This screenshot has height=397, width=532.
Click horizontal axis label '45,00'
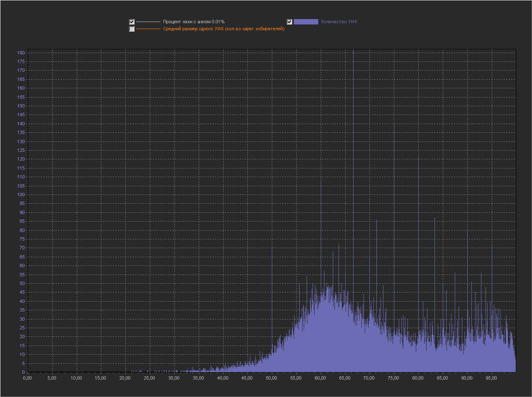click(x=247, y=378)
